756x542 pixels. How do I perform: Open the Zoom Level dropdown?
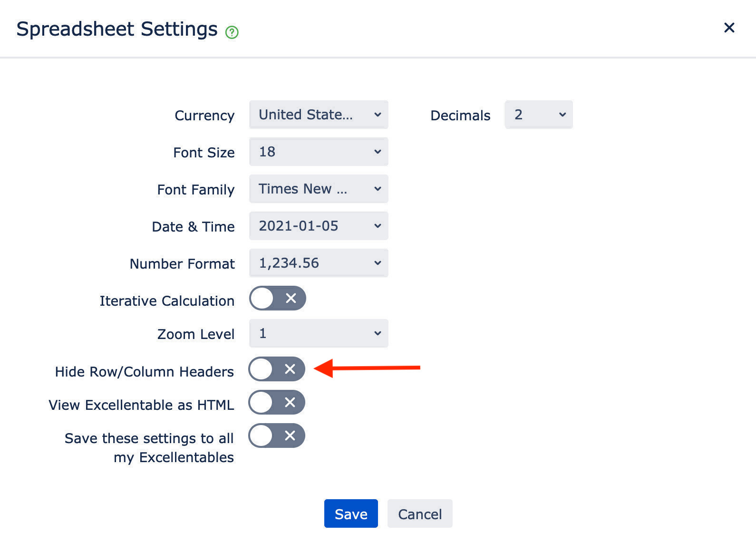[x=318, y=333]
